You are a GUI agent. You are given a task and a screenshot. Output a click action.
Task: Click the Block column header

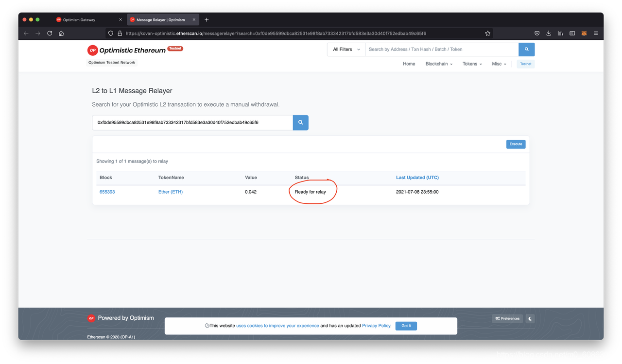106,178
